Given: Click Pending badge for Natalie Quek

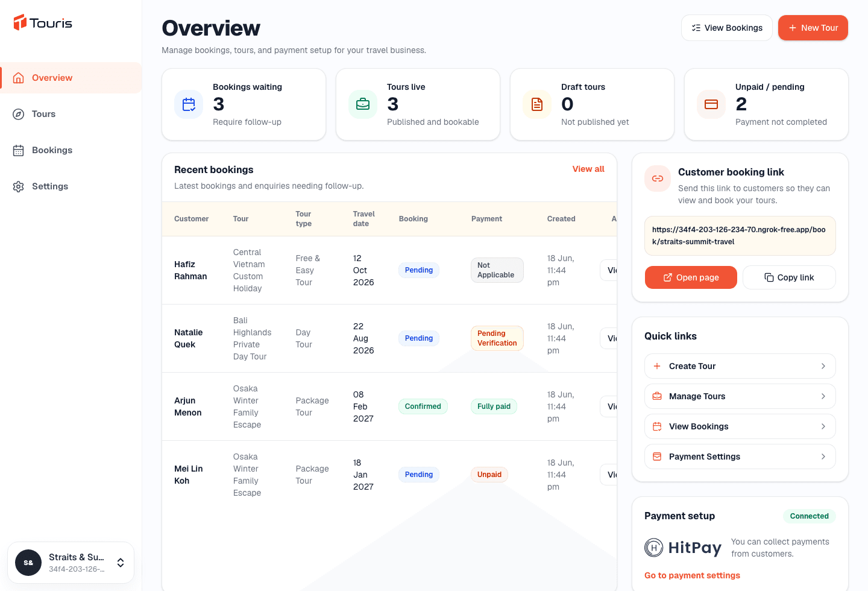Looking at the screenshot, I should coord(419,338).
